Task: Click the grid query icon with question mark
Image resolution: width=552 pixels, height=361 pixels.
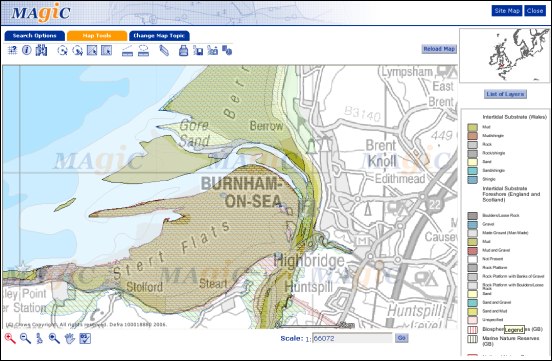Action: coord(12,50)
